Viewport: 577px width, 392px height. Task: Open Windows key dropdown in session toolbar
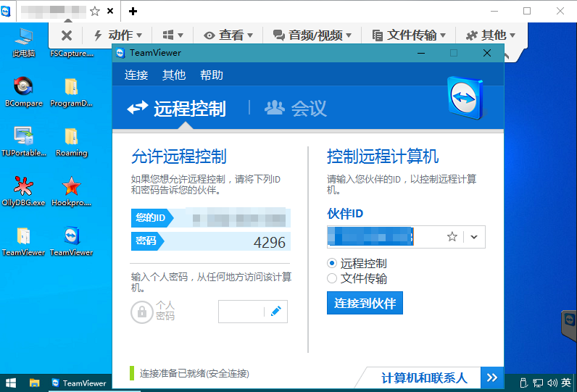tap(173, 36)
